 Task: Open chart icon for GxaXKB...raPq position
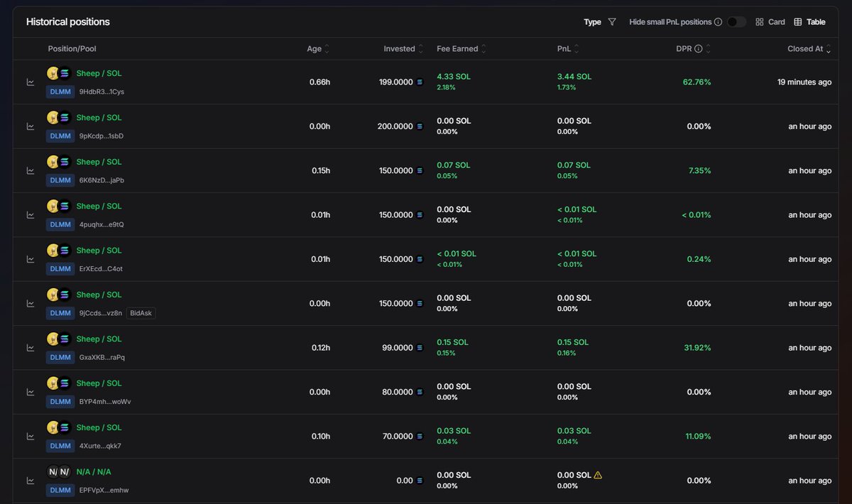pyautogui.click(x=31, y=348)
